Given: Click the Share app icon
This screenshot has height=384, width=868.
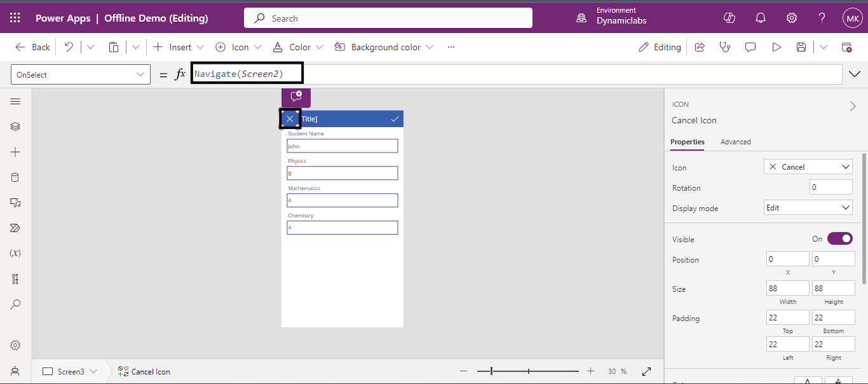Looking at the screenshot, I should 700,47.
